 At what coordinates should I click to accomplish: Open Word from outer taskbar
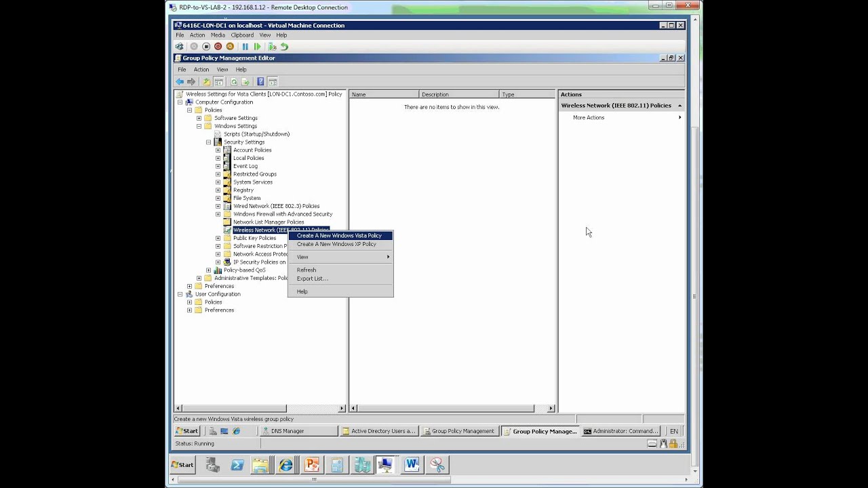tap(412, 465)
